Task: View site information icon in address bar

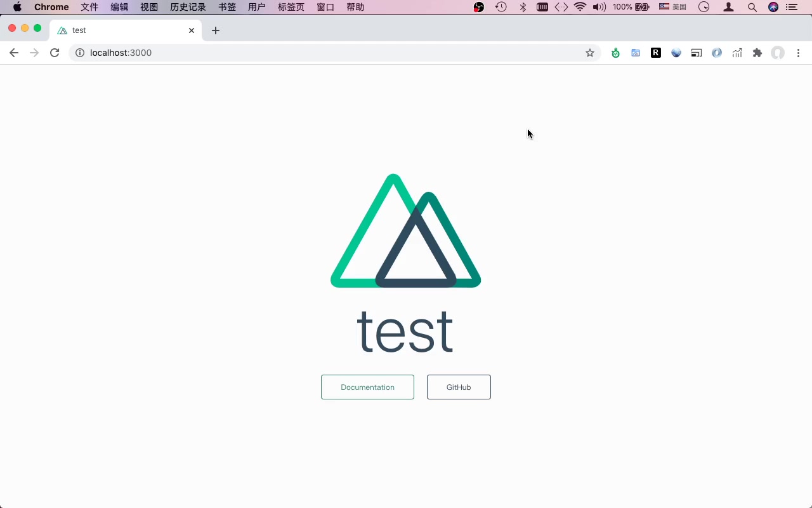Action: click(80, 53)
